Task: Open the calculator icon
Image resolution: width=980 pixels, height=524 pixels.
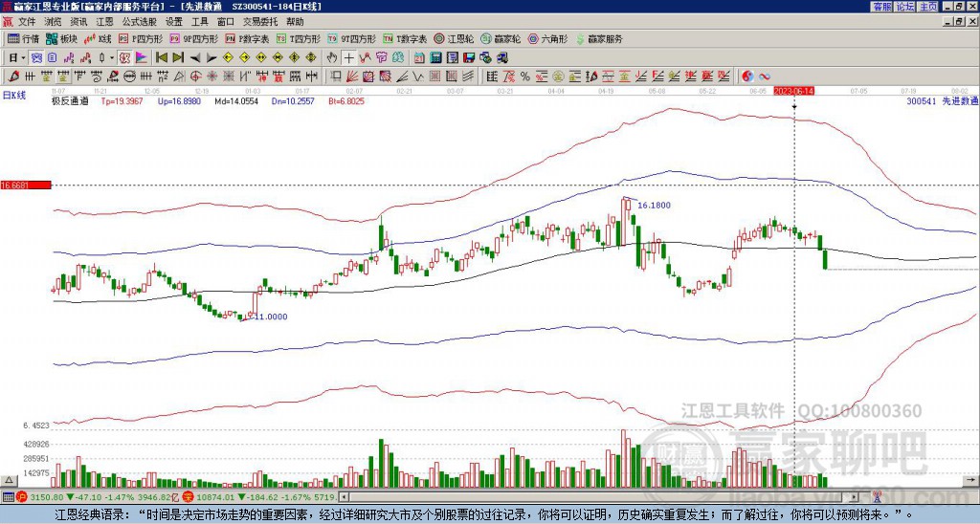Action: (436, 58)
